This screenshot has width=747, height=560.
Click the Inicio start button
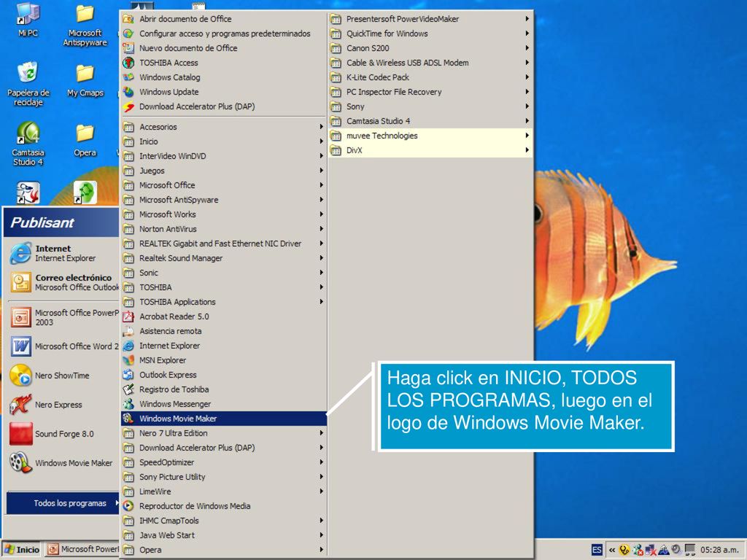22,550
